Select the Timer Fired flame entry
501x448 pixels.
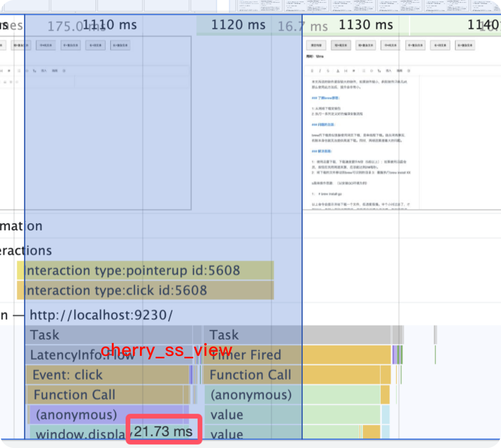click(296, 355)
